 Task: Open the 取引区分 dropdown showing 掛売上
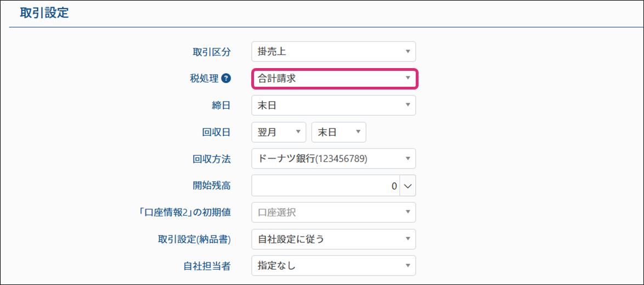click(334, 52)
